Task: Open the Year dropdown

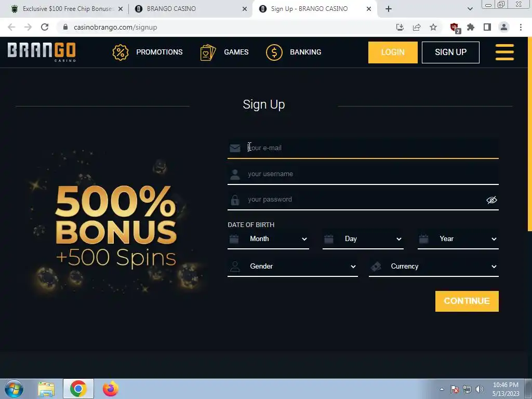Action: pos(458,239)
